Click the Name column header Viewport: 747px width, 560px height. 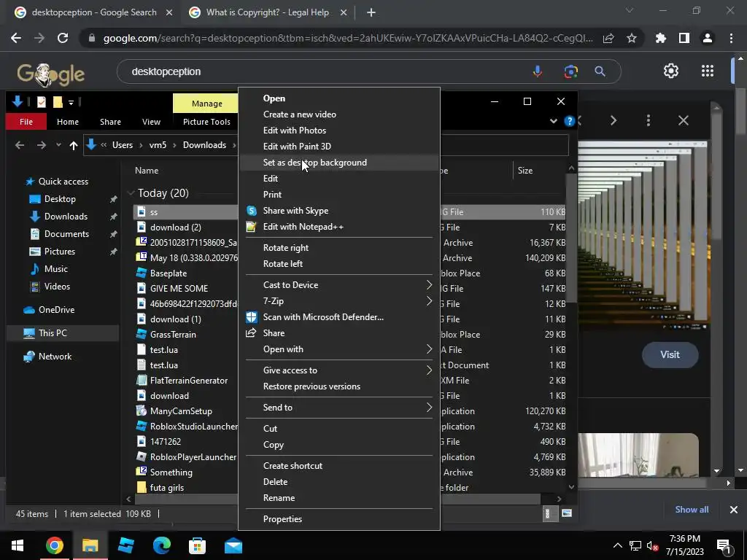pos(146,171)
